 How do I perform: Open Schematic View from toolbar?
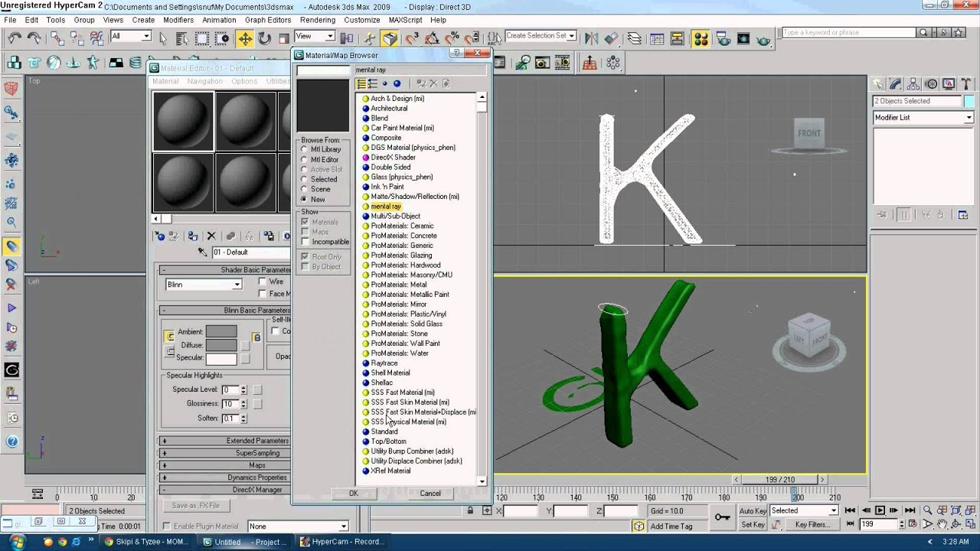point(678,38)
